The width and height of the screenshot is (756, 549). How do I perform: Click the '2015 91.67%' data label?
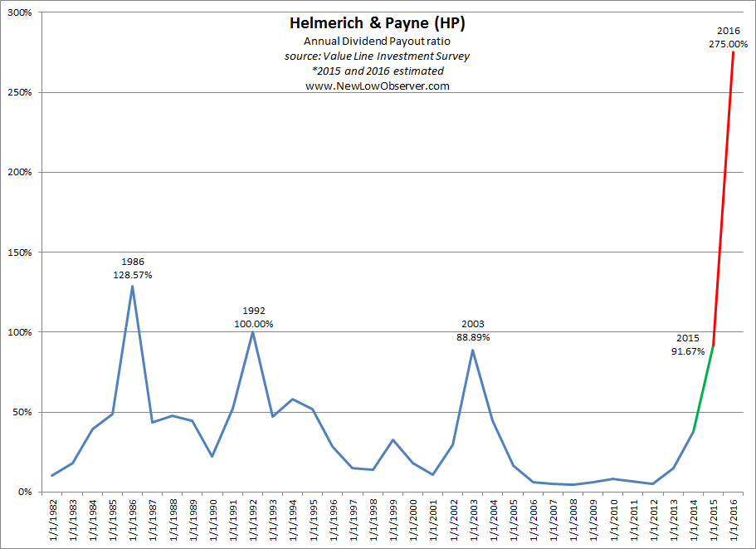click(688, 345)
